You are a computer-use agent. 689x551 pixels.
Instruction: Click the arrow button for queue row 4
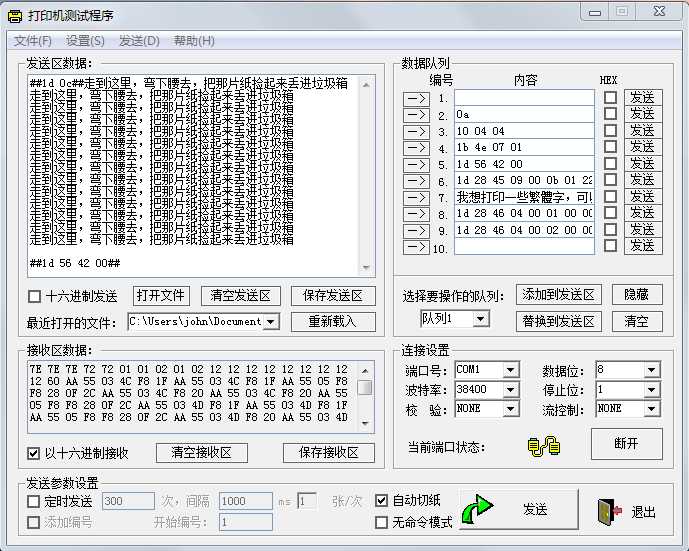click(x=416, y=148)
